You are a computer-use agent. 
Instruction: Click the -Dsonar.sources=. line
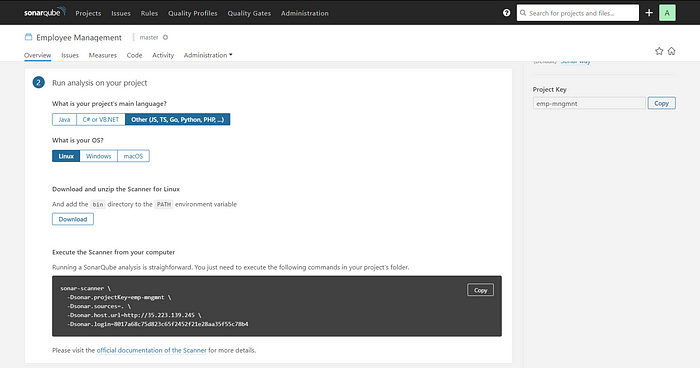click(99, 306)
